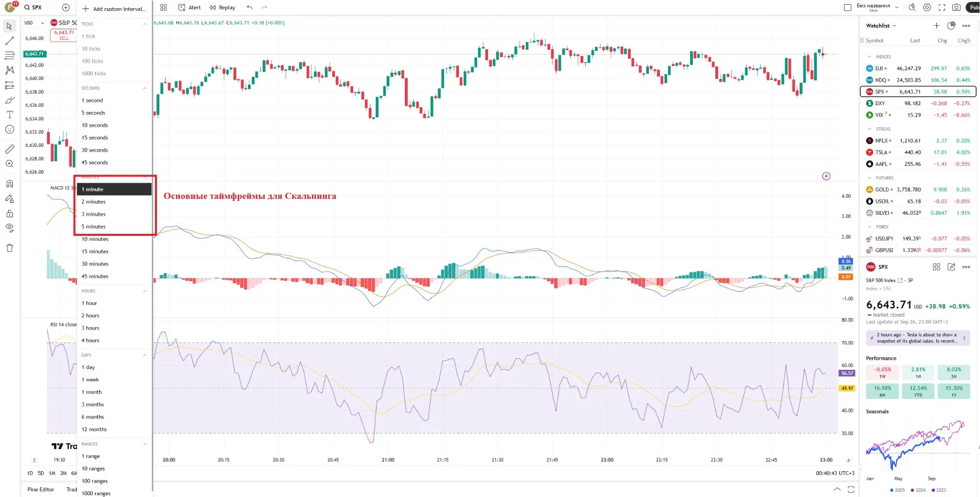Take a chart snapshot with camera icon

(x=956, y=7)
